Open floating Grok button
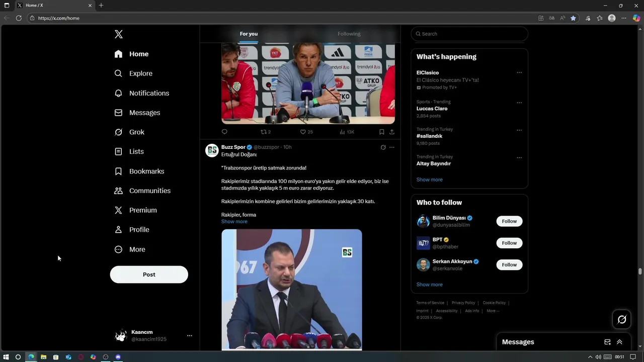The image size is (644, 362). click(x=622, y=319)
